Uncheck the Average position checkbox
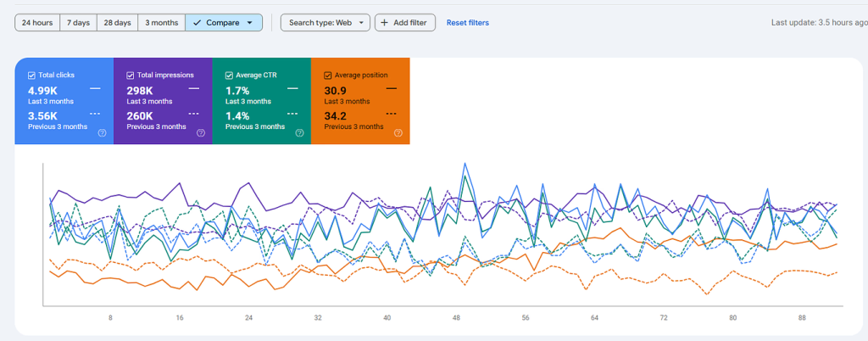Image resolution: width=868 pixels, height=341 pixels. (327, 75)
